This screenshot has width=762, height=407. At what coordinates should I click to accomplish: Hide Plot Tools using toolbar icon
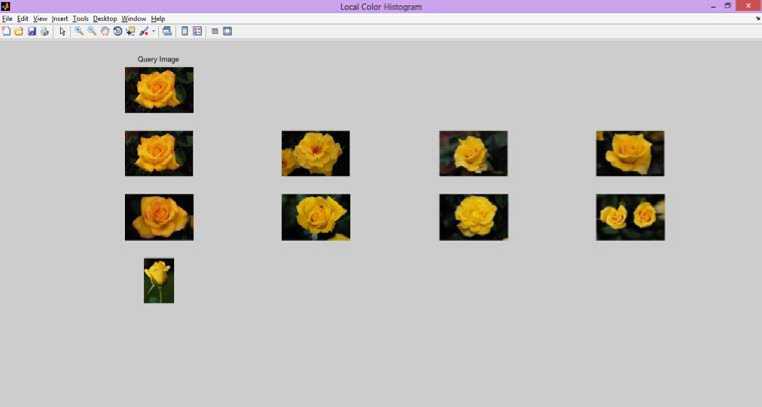[215, 31]
